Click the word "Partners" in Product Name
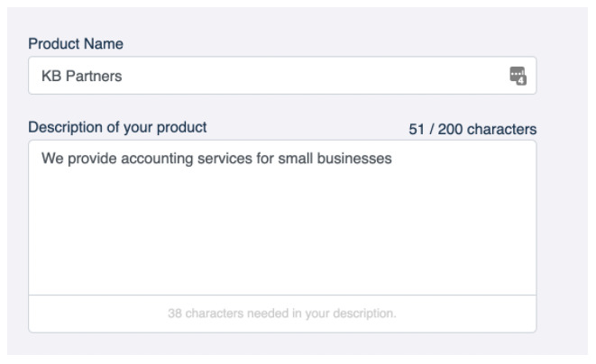The image size is (596, 364). (x=94, y=76)
